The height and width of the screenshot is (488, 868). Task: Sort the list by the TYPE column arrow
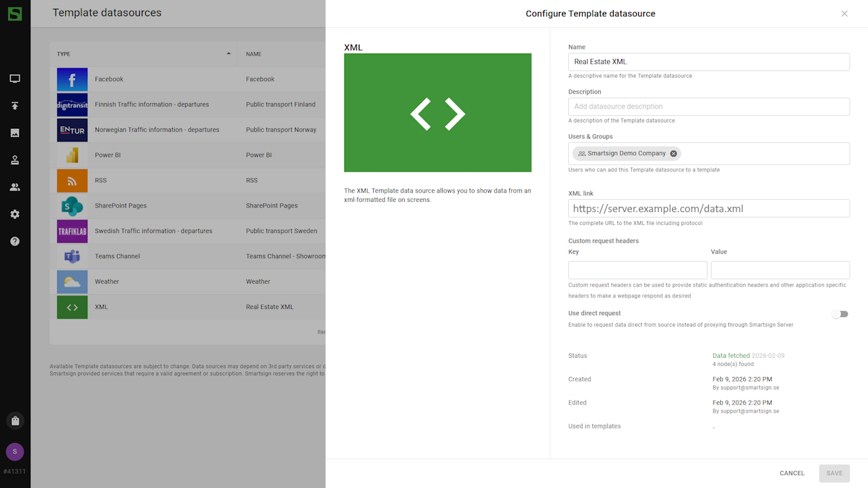(x=229, y=54)
